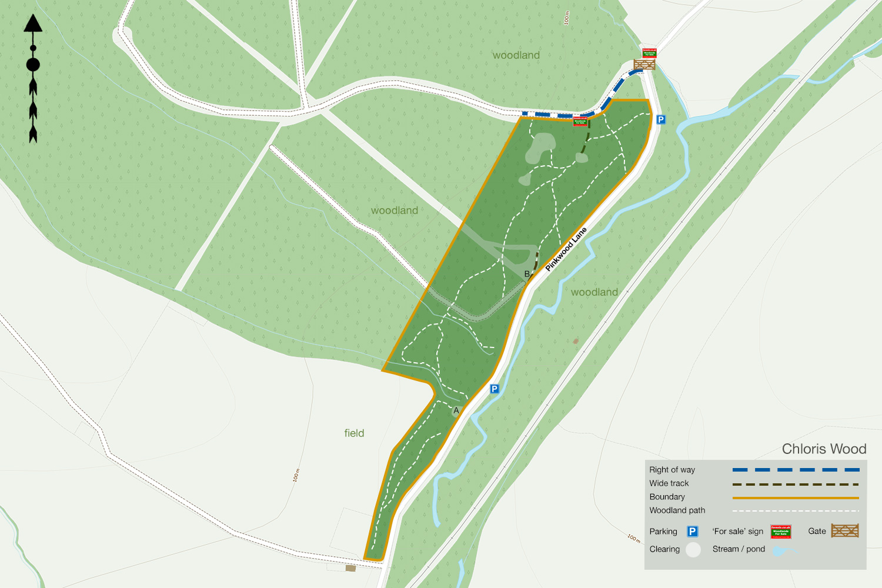Screen dimensions: 882x588
Task: Click the Chloris Wood title
Action: pyautogui.click(x=824, y=449)
